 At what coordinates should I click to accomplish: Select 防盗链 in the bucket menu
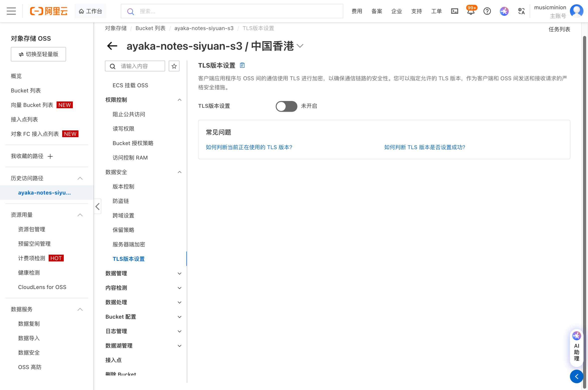tap(121, 201)
